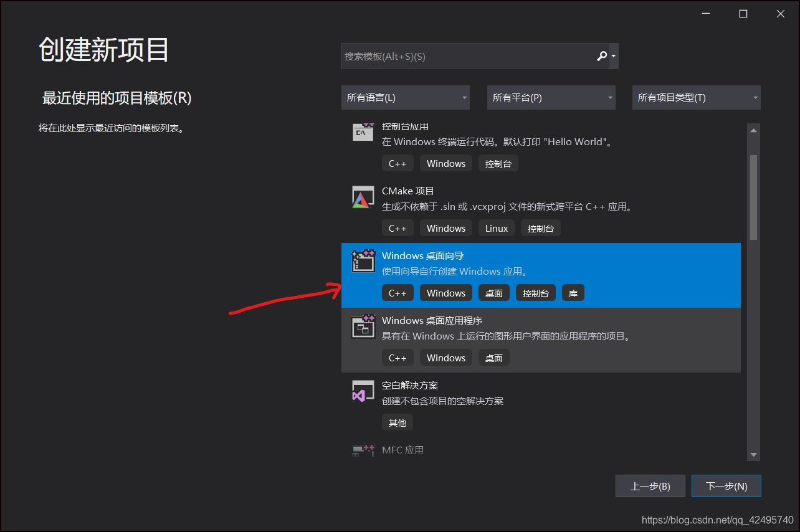Click the Windows 桌面向导 template icon
The height and width of the screenshot is (532, 800).
tap(363, 261)
